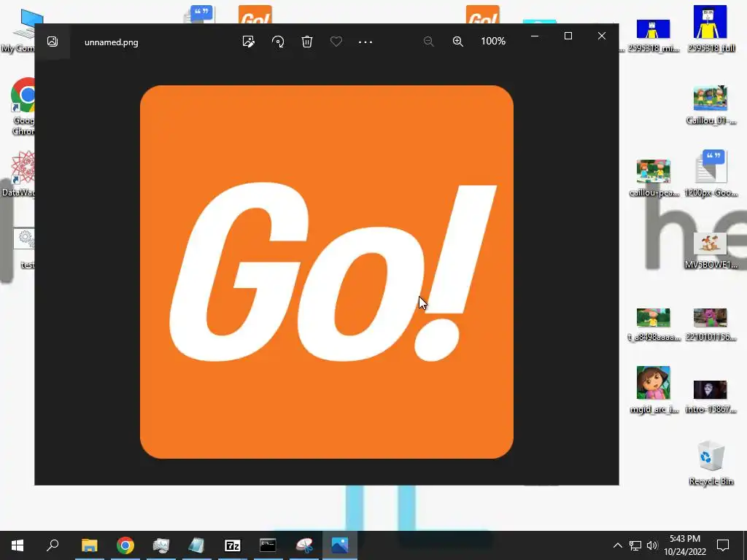The image size is (747, 560).
Task: Click the unnamed.png file title
Action: point(112,42)
